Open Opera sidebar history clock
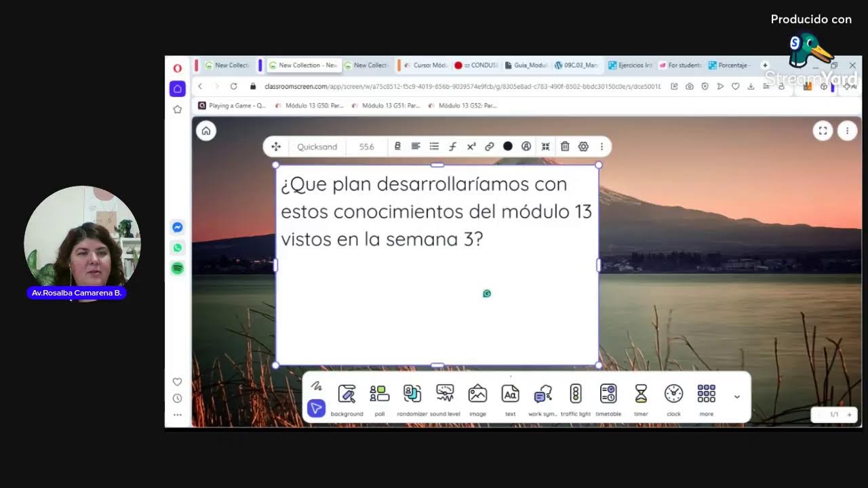Viewport: 868px width, 488px height. click(177, 399)
